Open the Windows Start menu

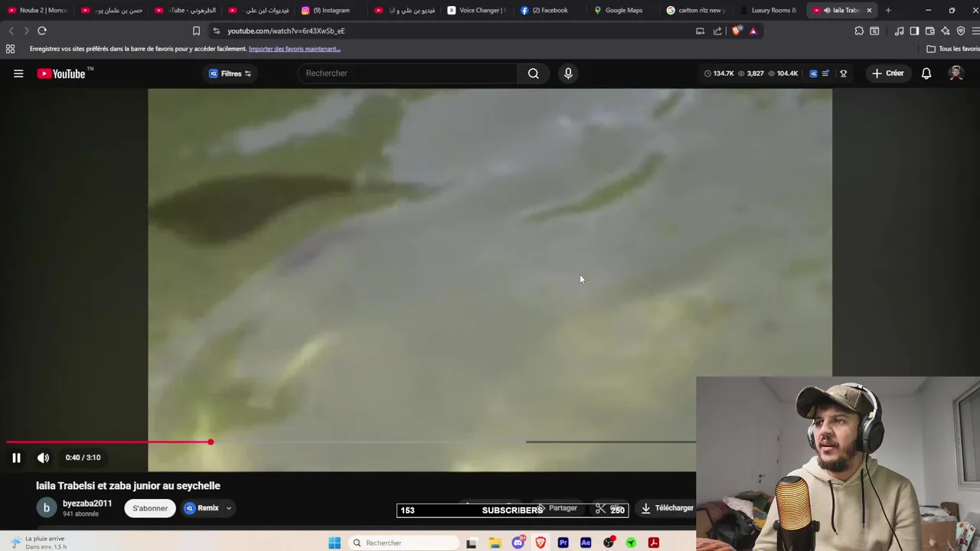(x=335, y=543)
